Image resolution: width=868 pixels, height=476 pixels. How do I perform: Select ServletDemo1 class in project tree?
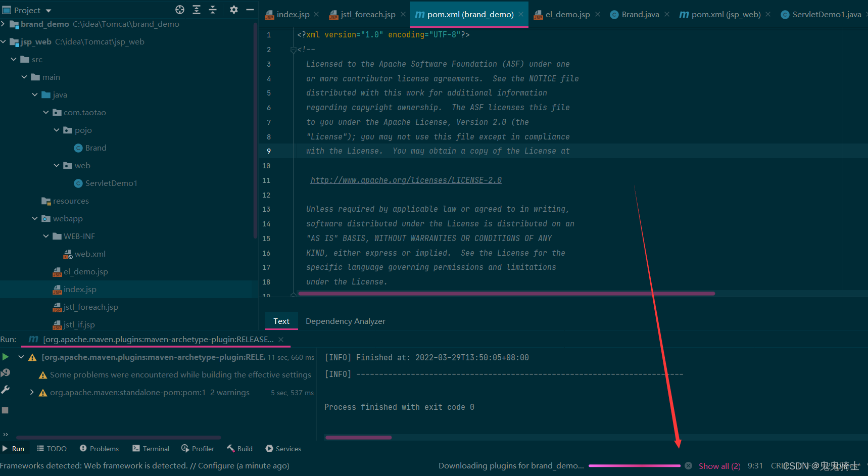(106, 183)
